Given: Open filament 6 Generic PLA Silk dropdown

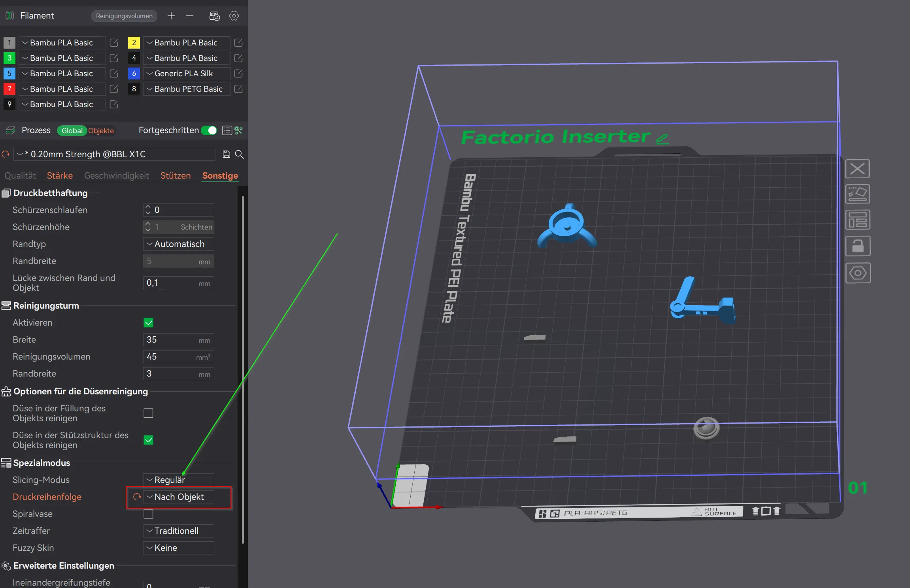Looking at the screenshot, I should coord(187,73).
